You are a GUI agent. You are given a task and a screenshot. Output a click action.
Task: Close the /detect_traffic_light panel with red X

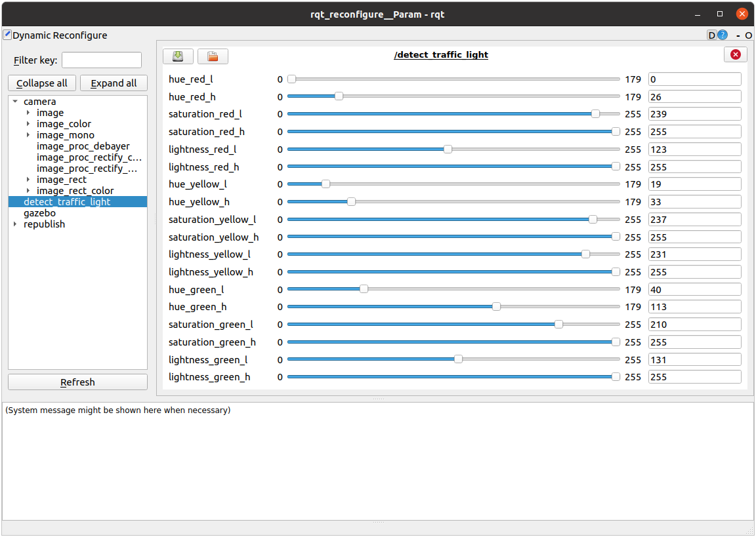pyautogui.click(x=735, y=54)
